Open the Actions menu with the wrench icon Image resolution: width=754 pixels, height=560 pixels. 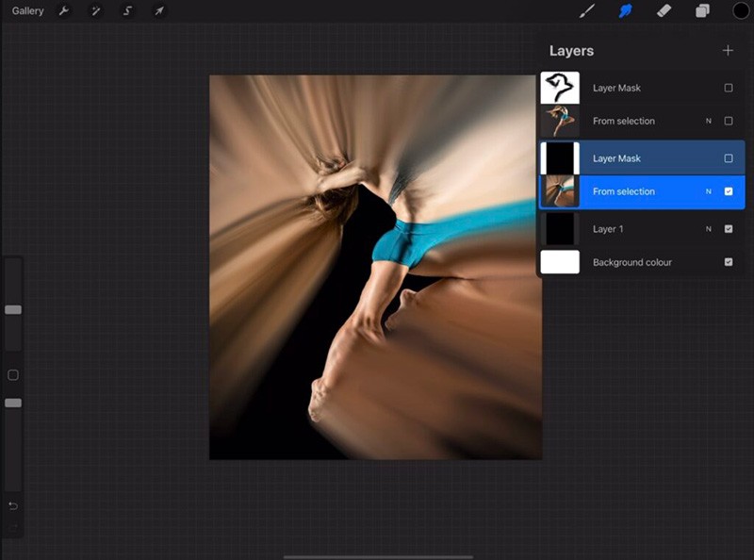point(63,10)
